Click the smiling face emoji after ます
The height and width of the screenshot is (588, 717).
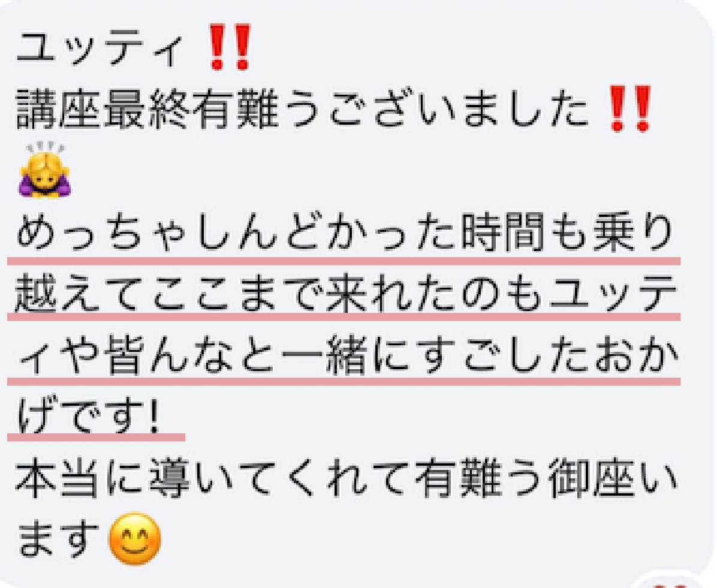[134, 539]
